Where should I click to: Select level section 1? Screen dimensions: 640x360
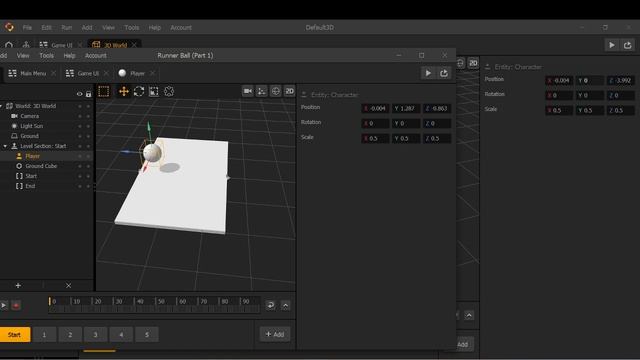44,335
